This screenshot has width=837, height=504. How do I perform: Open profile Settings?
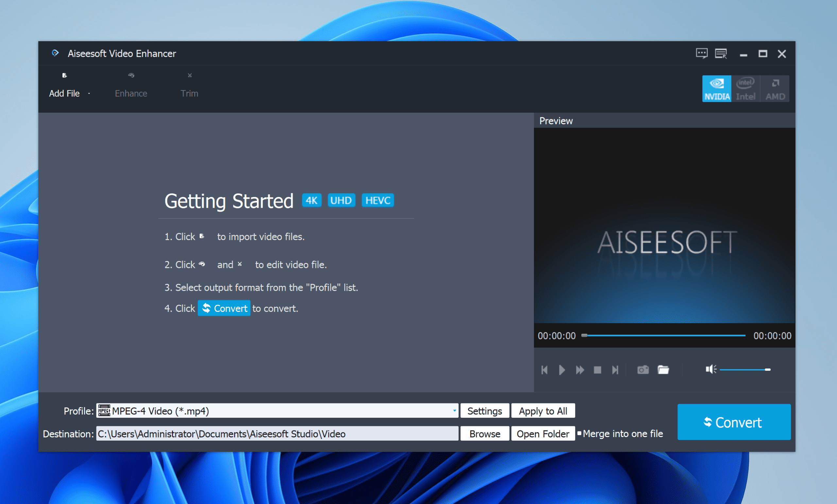[485, 411]
